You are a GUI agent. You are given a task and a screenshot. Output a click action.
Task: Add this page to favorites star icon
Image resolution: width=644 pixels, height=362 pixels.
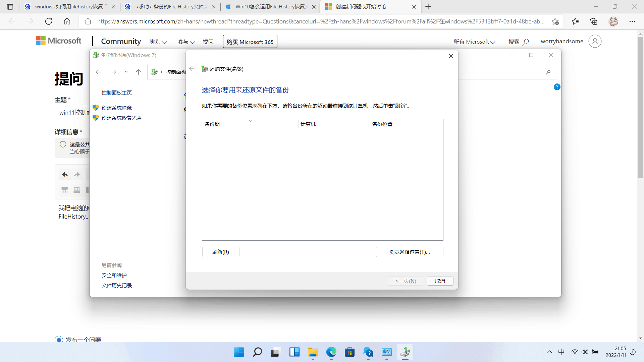pos(555,21)
